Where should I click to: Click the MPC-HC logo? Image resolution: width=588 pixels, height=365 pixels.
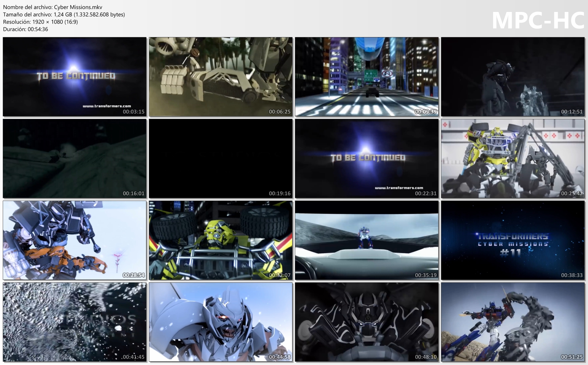tap(538, 21)
